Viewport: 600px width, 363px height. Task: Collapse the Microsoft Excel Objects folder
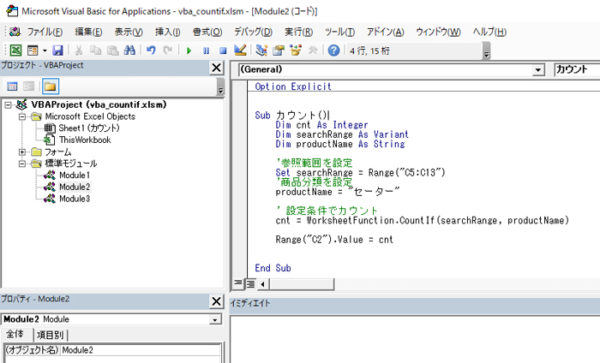click(x=22, y=116)
